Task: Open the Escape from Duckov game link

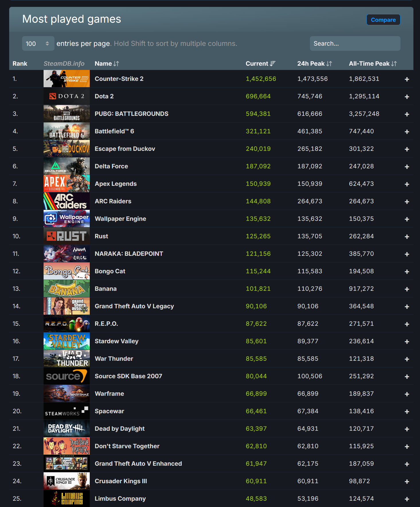Action: [x=125, y=149]
